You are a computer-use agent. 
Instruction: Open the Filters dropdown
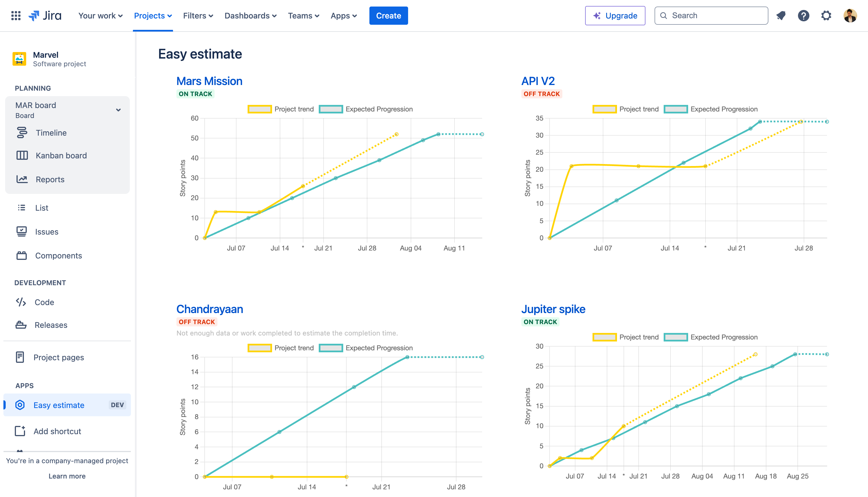point(198,15)
